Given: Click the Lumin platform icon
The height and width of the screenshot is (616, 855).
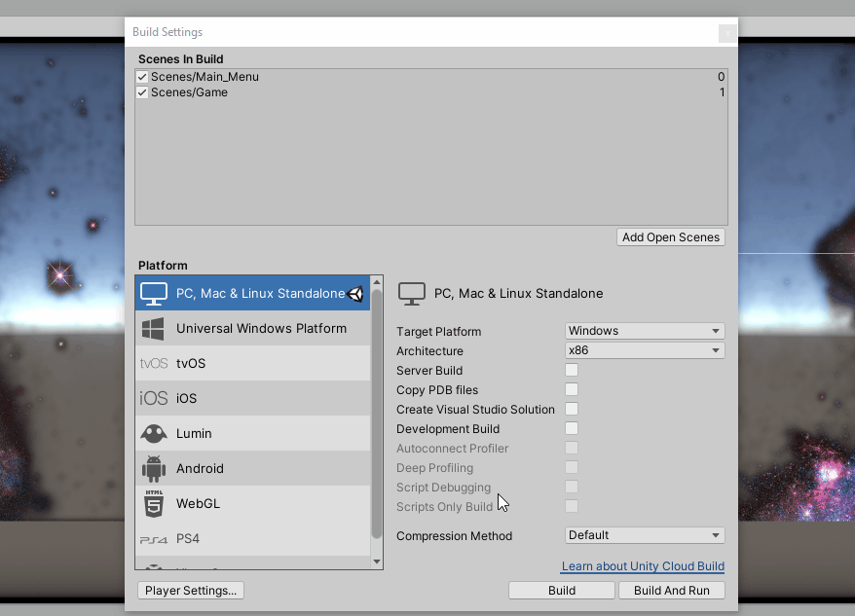Looking at the screenshot, I should (x=154, y=433).
